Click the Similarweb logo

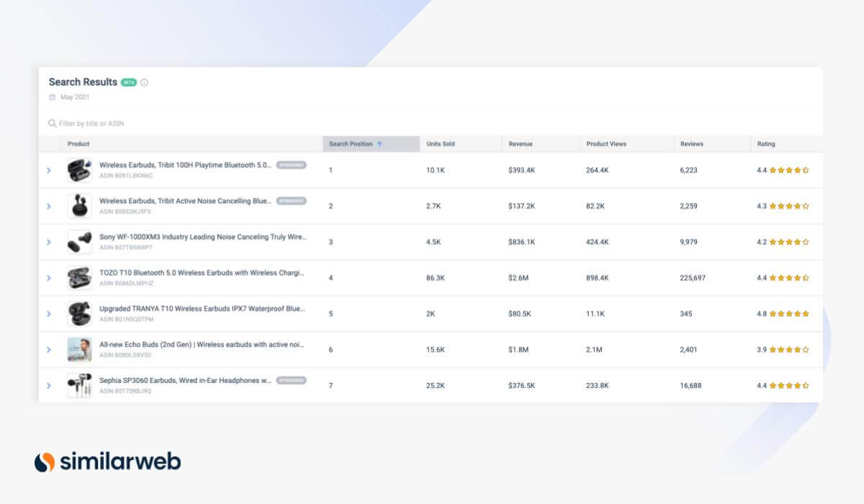point(107,462)
